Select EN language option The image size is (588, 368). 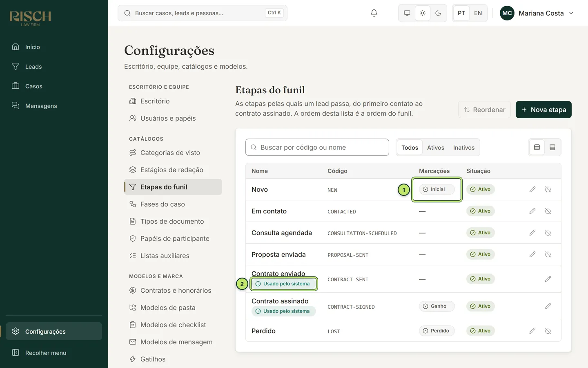click(478, 13)
